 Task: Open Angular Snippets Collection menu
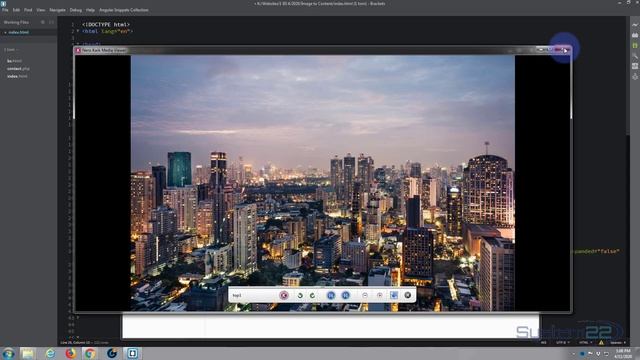click(124, 10)
